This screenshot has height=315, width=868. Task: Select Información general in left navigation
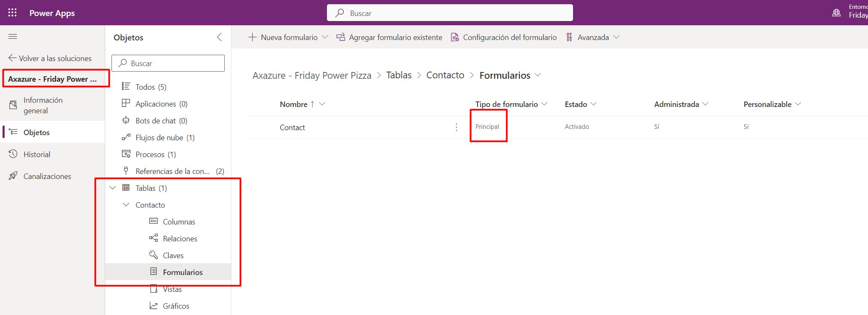53,105
